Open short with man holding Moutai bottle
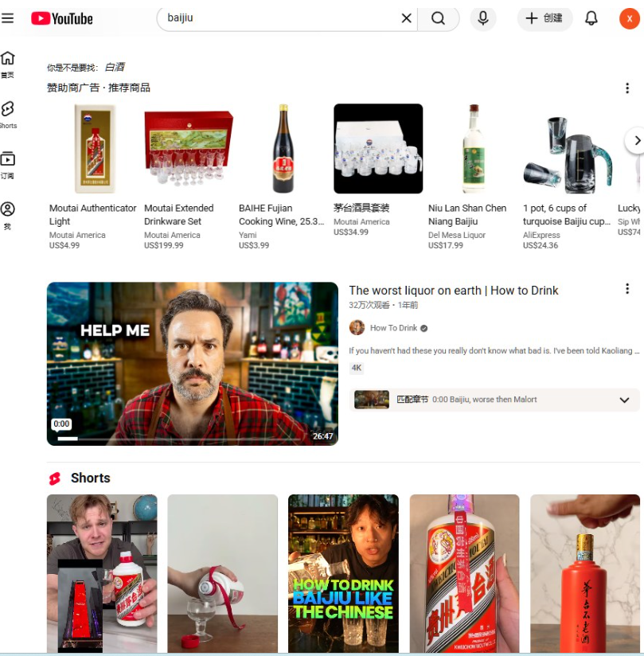 pos(102,573)
